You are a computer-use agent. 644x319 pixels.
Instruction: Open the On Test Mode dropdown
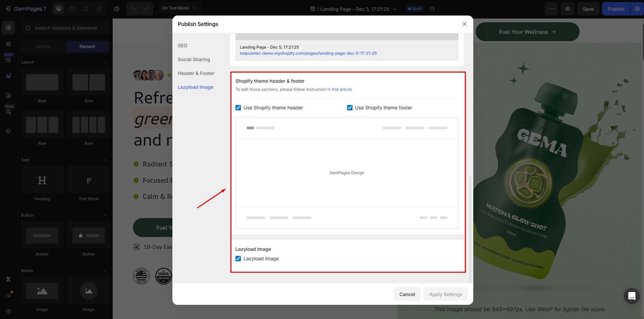179,8
